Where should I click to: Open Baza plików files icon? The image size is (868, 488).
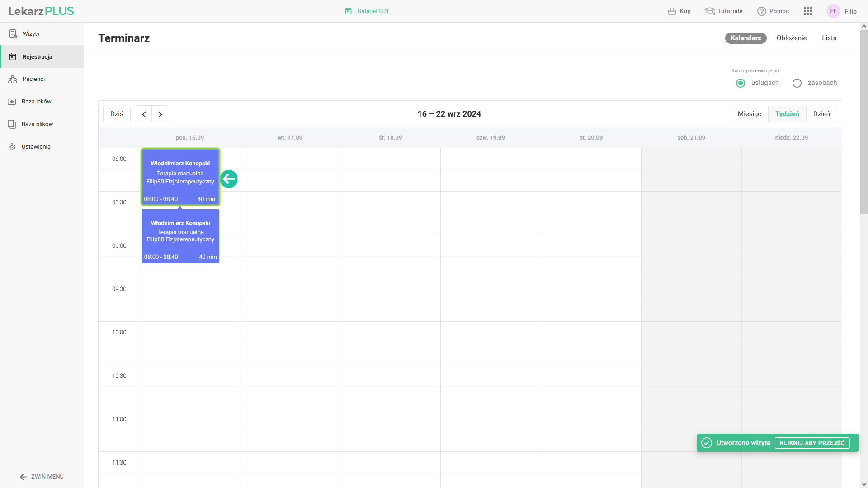[12, 124]
